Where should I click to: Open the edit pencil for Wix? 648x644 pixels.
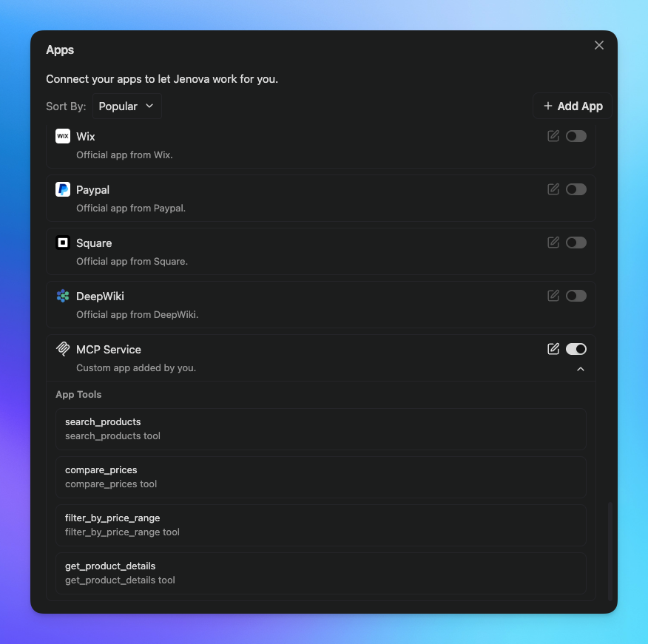pos(553,136)
